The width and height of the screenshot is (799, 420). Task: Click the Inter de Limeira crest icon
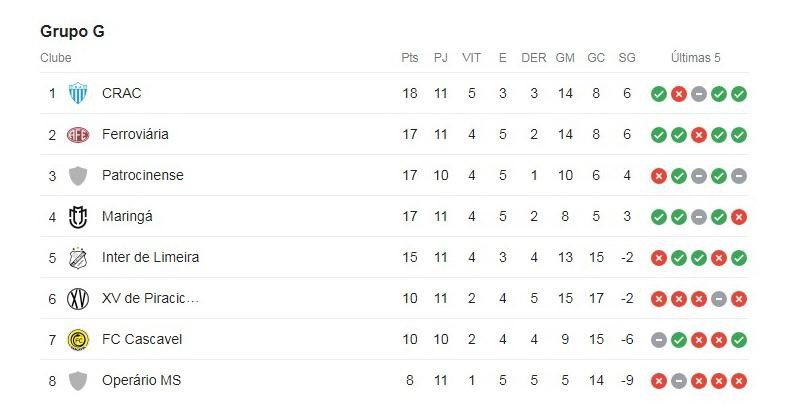click(78, 258)
